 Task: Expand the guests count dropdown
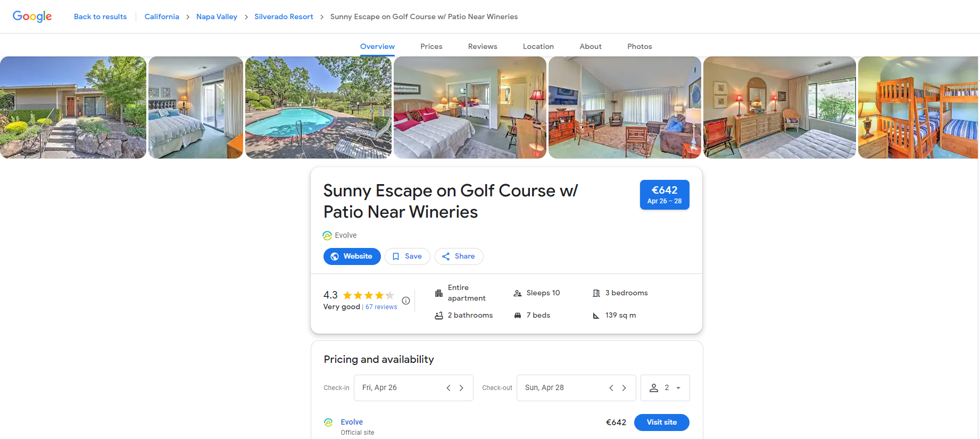(665, 388)
